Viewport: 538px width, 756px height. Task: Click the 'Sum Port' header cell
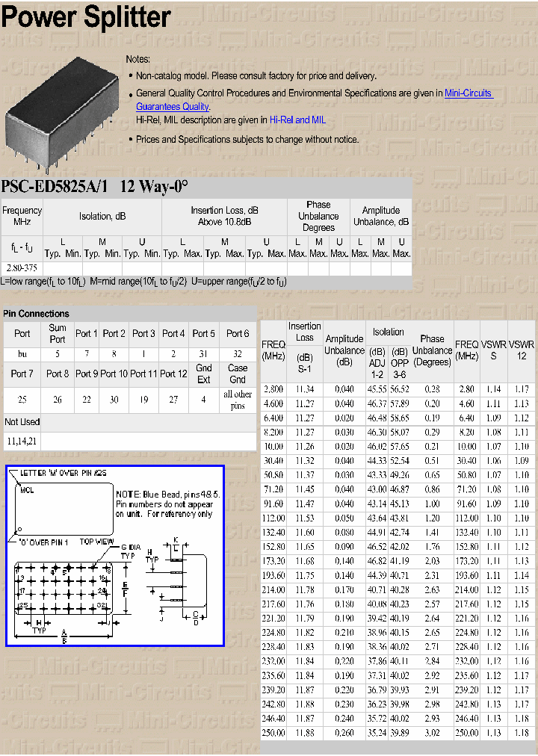coord(58,333)
